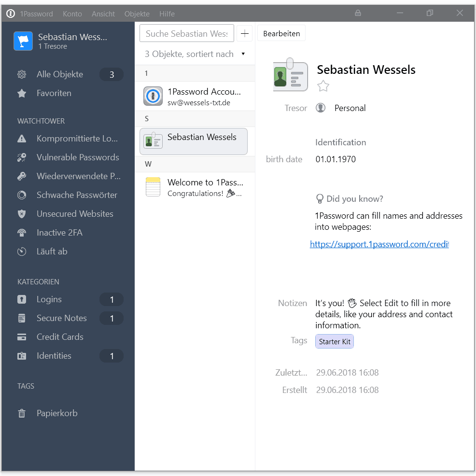The image size is (476, 476).
Task: Click the Personal vault avatar icon
Action: (321, 108)
